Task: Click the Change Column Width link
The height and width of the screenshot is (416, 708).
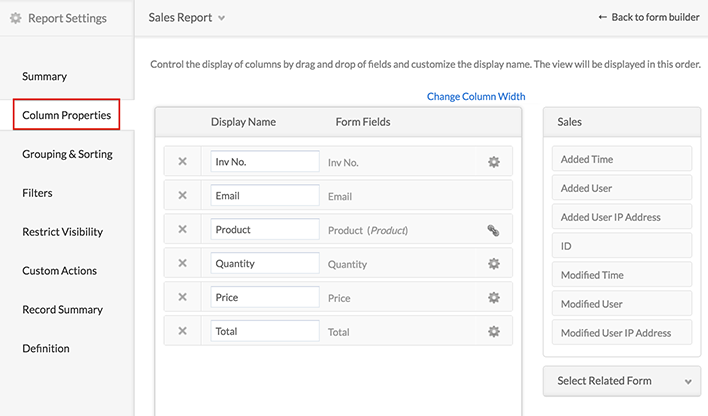Action: pos(476,97)
